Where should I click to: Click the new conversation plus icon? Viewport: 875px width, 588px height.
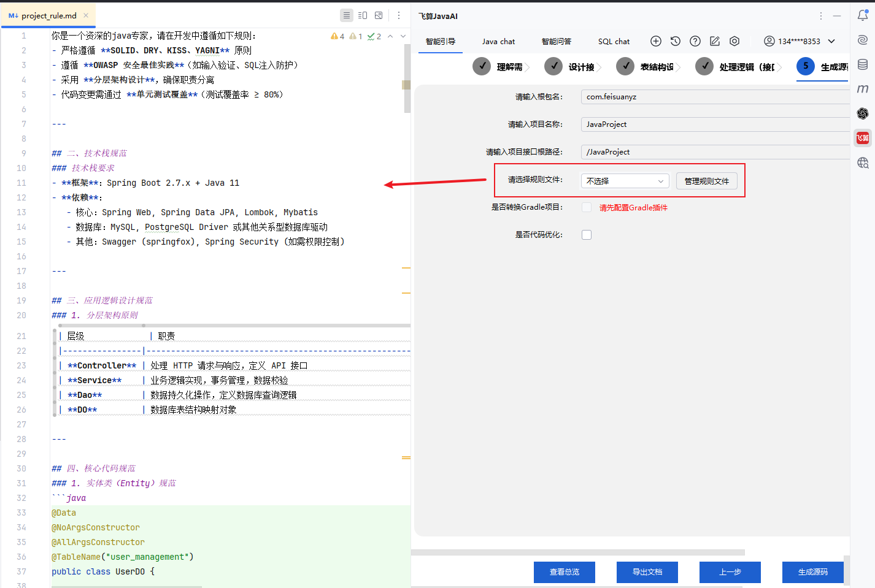[x=656, y=41]
